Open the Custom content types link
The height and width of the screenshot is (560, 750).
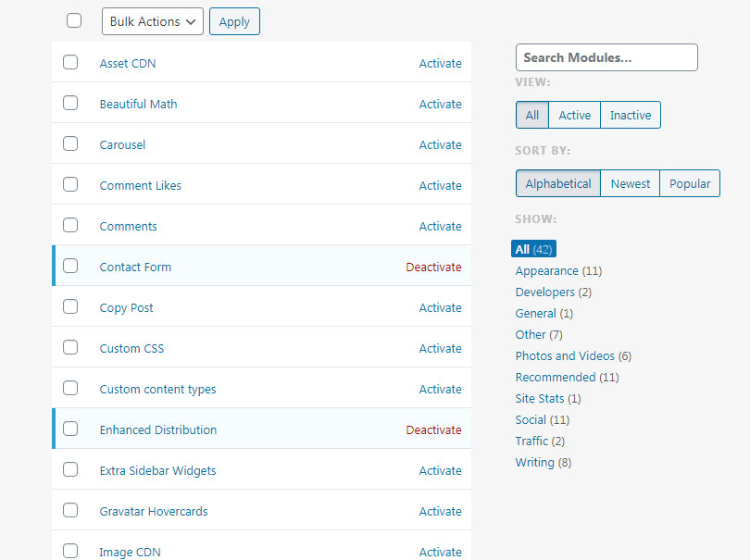click(157, 390)
